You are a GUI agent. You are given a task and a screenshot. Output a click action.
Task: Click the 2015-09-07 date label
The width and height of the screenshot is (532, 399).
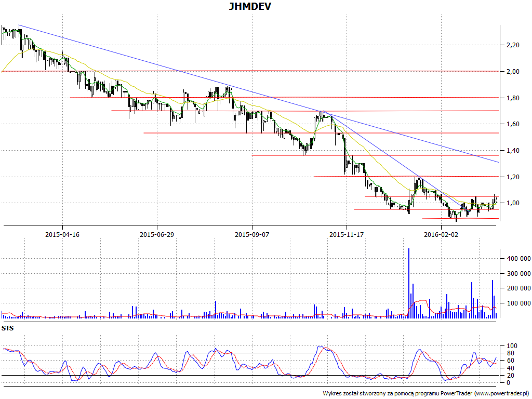click(x=252, y=234)
